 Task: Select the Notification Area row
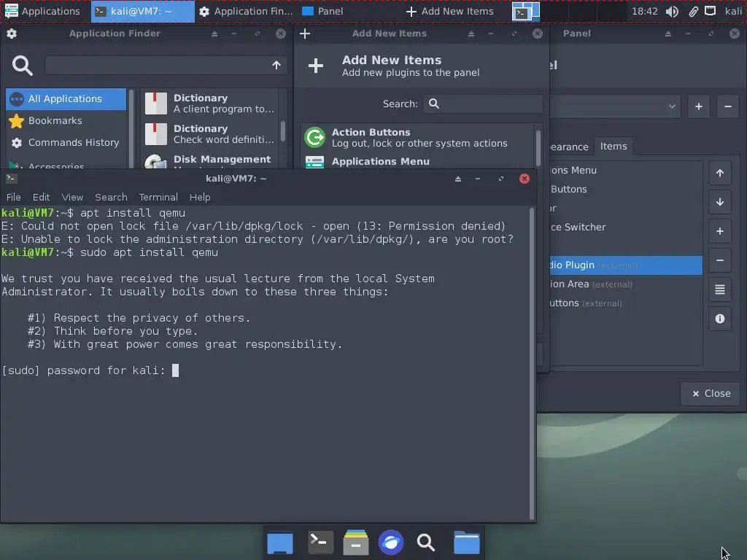pyautogui.click(x=625, y=284)
